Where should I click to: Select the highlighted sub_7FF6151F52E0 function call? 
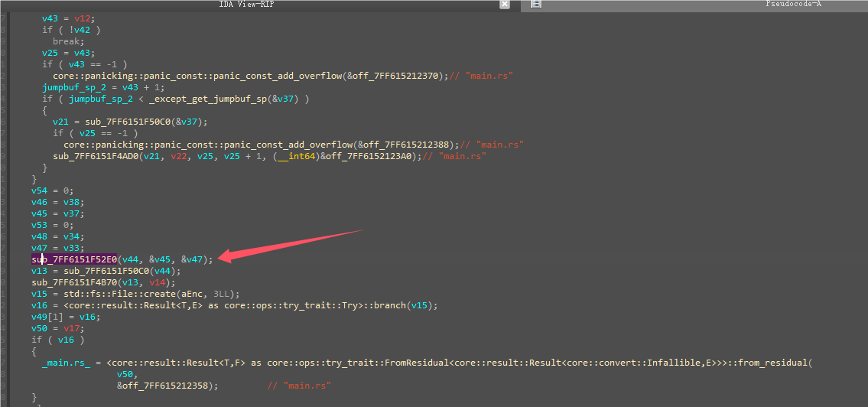(75, 260)
